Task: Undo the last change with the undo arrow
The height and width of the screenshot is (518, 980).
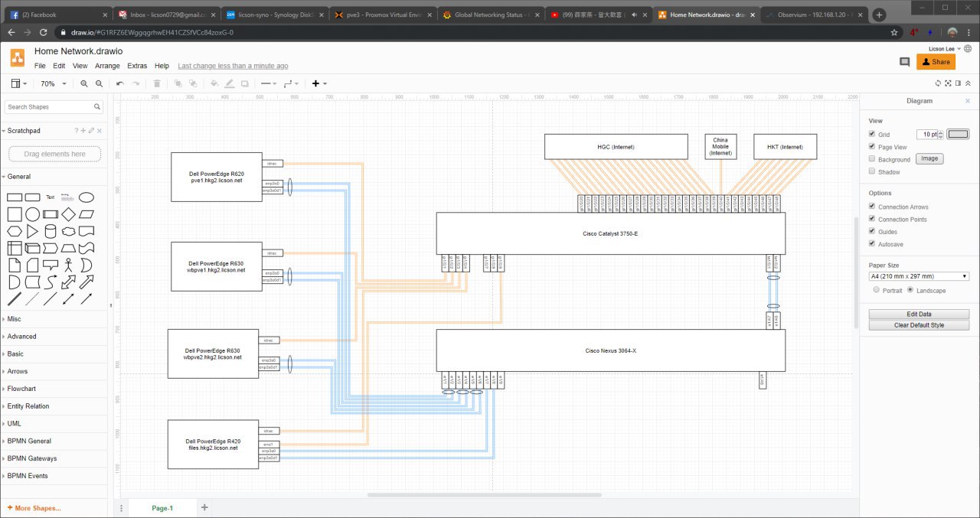Action: 120,83
